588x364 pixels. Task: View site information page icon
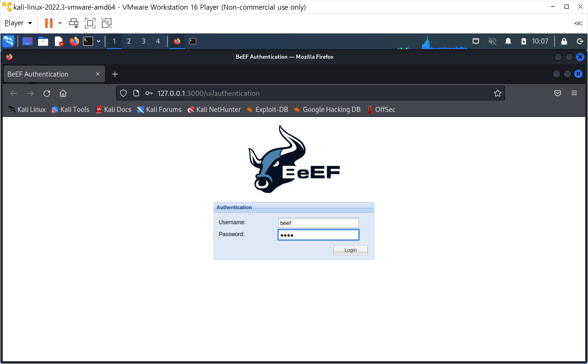(136, 94)
